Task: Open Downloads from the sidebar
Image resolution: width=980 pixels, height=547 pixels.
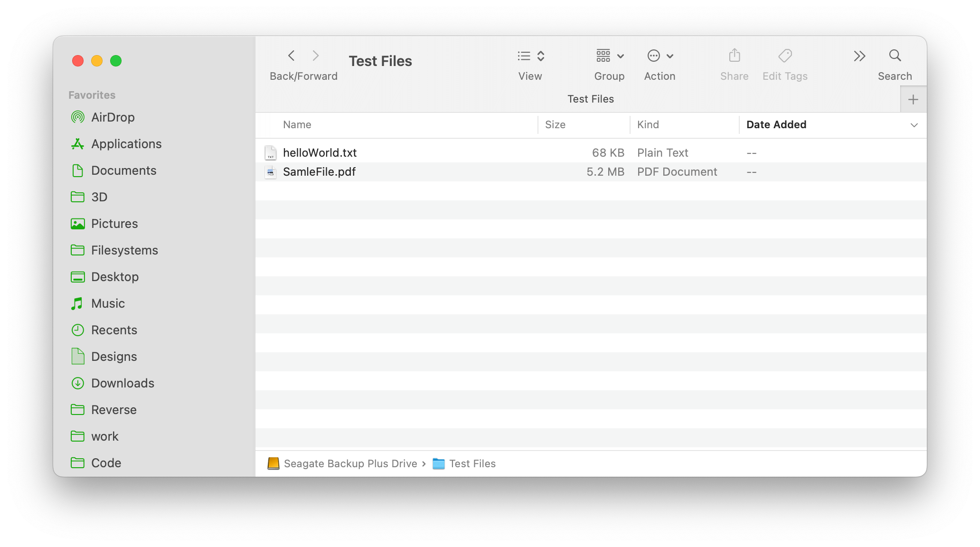Action: (122, 383)
